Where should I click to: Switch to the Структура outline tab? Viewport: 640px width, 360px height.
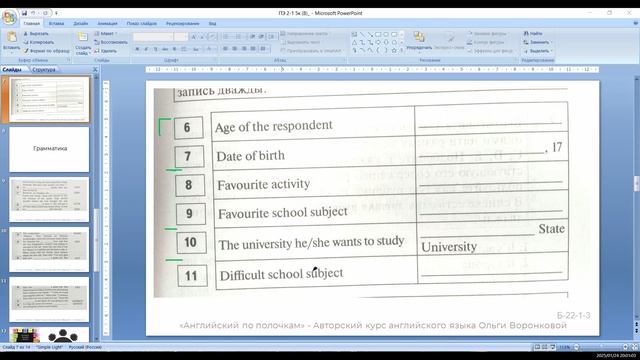(x=44, y=70)
